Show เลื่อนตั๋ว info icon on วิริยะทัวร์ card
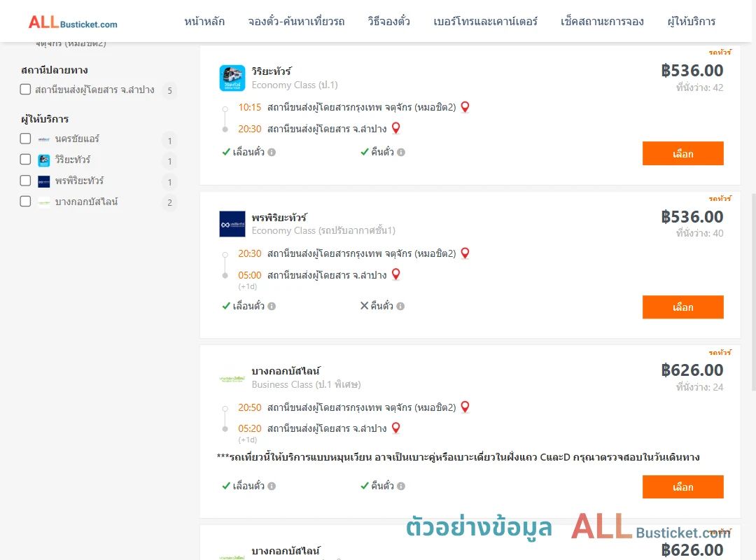This screenshot has width=756, height=560. 272,153
